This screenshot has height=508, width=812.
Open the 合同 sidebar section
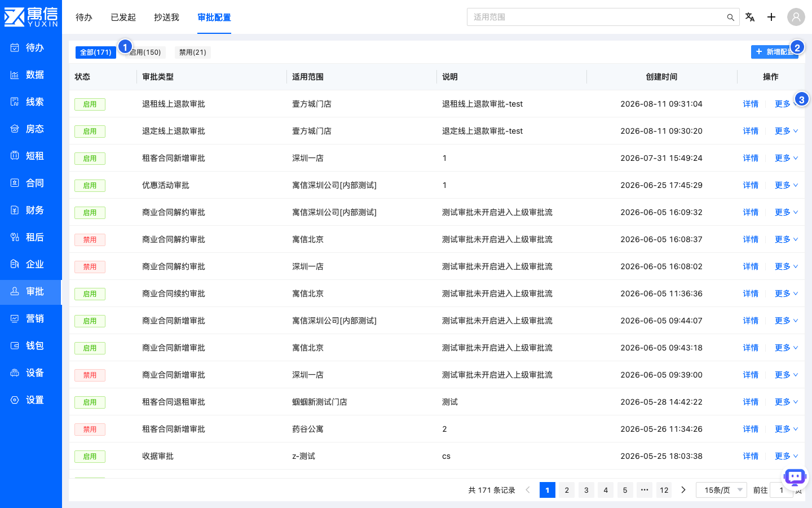pyautogui.click(x=31, y=183)
